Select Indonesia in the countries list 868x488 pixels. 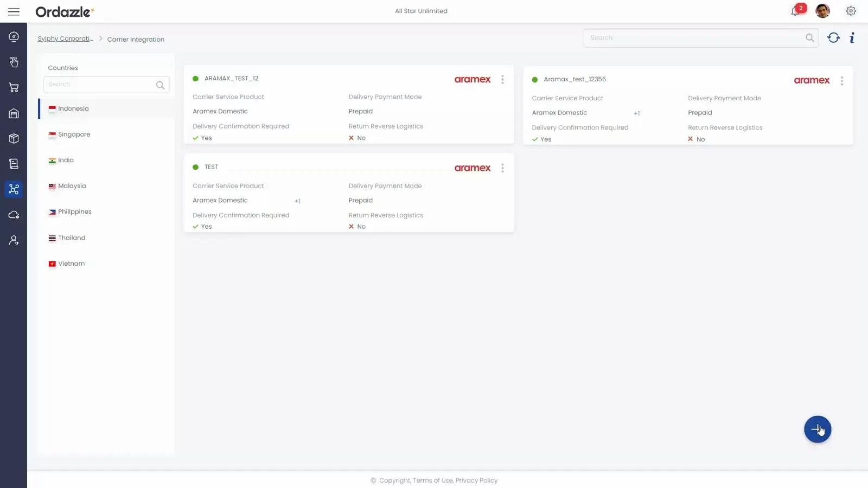tap(106, 108)
